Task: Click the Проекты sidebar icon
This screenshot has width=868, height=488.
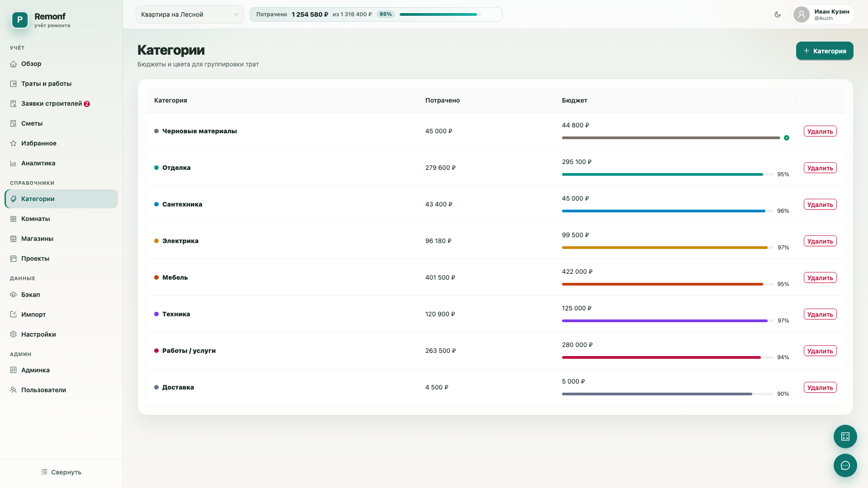Action: point(14,258)
